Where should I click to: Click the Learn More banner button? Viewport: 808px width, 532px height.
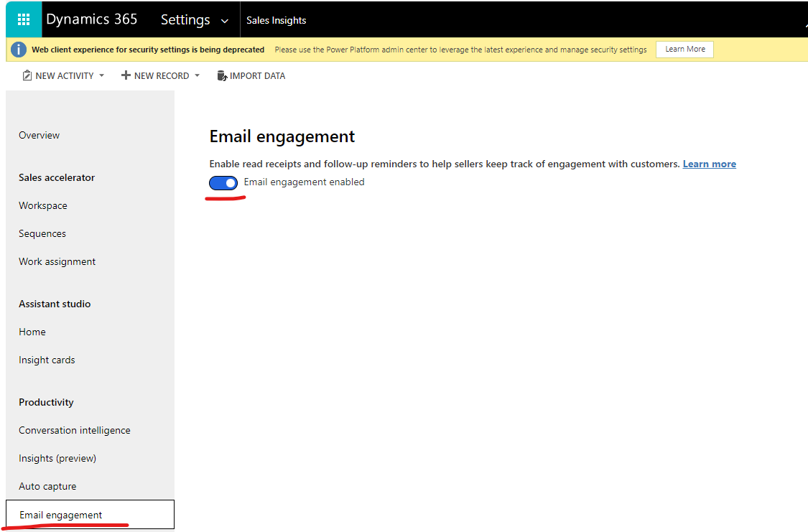pos(685,50)
